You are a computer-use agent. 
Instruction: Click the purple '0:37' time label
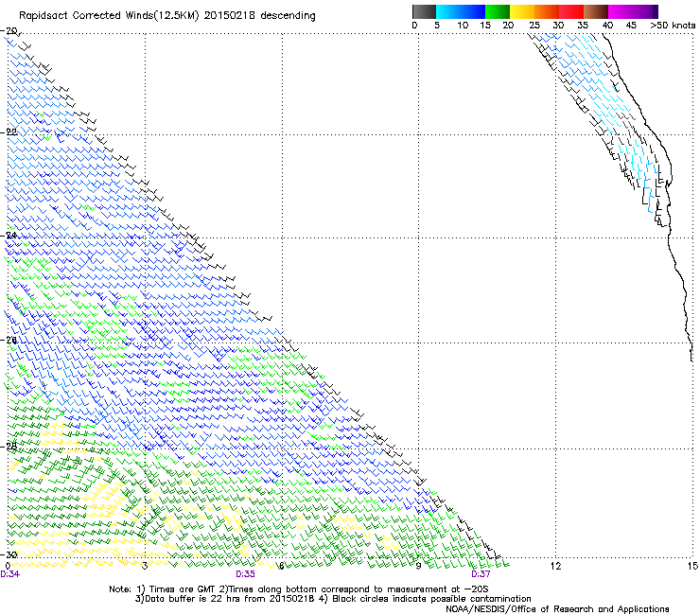(481, 574)
